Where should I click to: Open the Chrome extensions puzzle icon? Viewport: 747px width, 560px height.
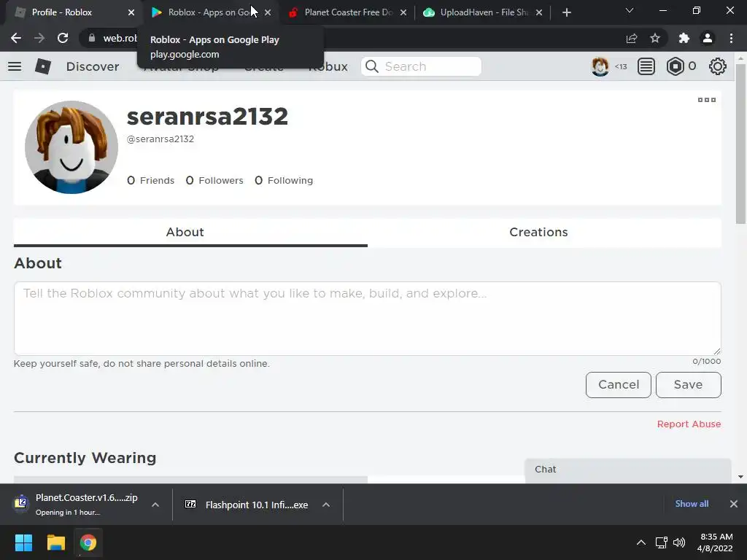click(684, 38)
